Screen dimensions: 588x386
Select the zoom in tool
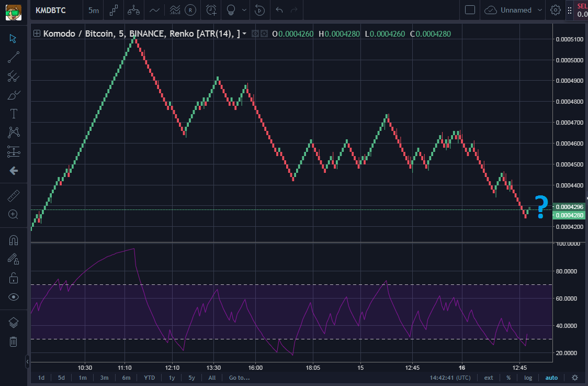click(x=13, y=214)
